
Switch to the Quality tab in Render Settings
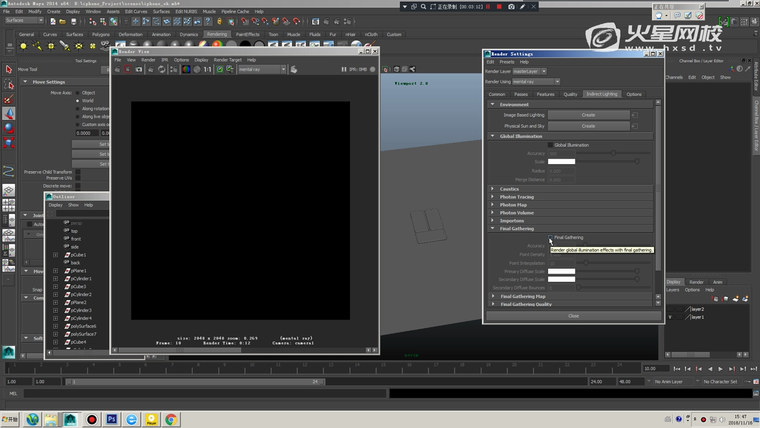click(x=570, y=94)
